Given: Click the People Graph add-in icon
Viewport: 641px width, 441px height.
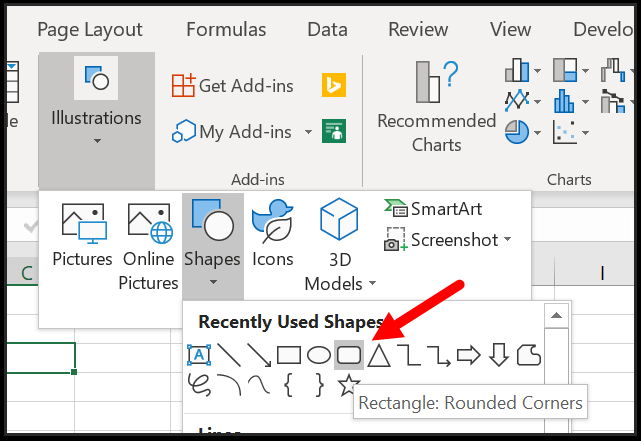Looking at the screenshot, I should (334, 131).
